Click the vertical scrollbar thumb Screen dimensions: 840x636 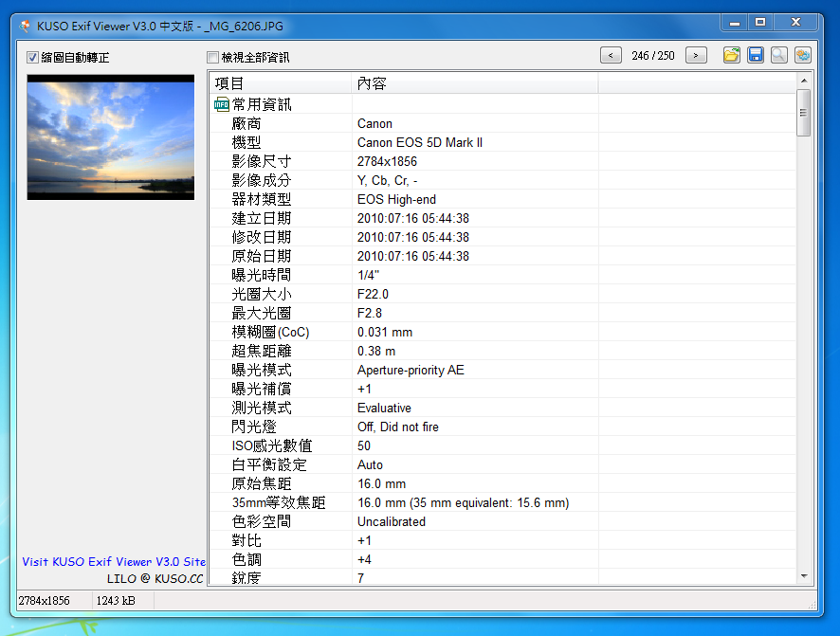(804, 113)
